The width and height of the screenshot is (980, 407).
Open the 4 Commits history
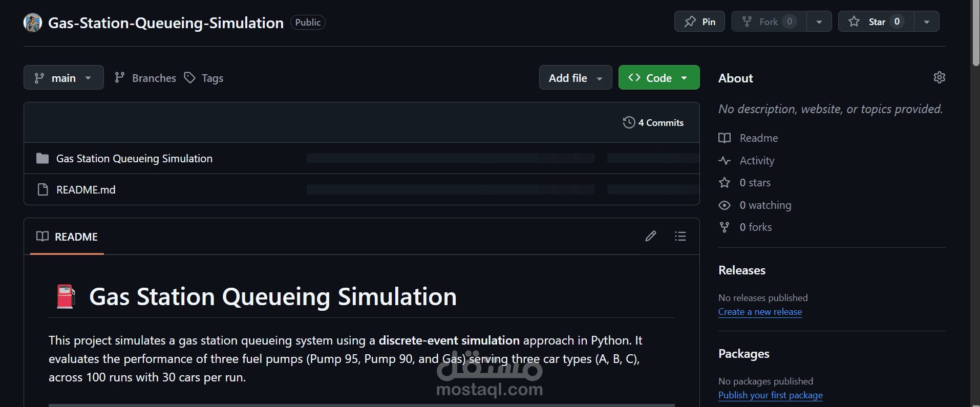coord(653,122)
